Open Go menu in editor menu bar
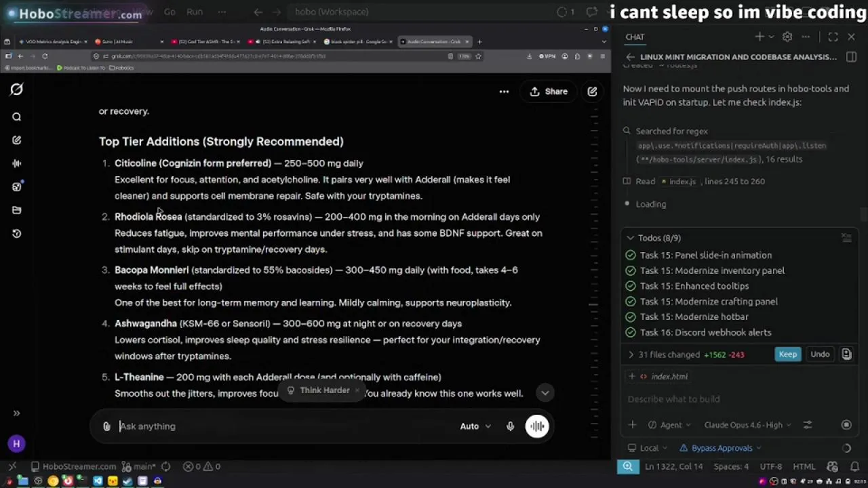This screenshot has height=488, width=868. click(x=170, y=12)
